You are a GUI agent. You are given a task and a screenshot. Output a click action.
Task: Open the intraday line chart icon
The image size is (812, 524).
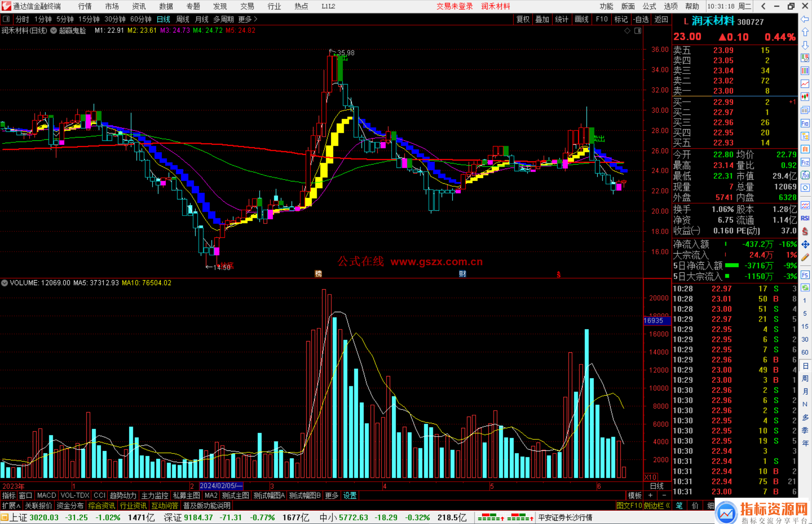tap(805, 83)
